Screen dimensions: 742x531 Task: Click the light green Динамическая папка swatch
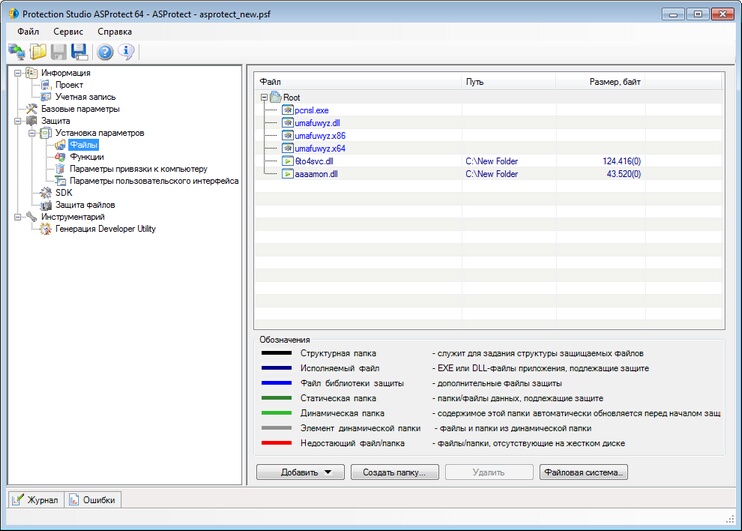276,413
